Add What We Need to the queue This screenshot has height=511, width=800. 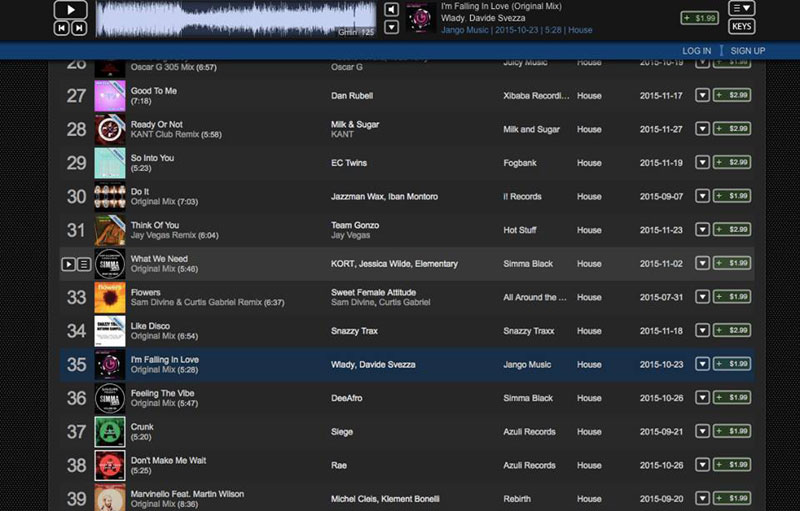[84, 264]
